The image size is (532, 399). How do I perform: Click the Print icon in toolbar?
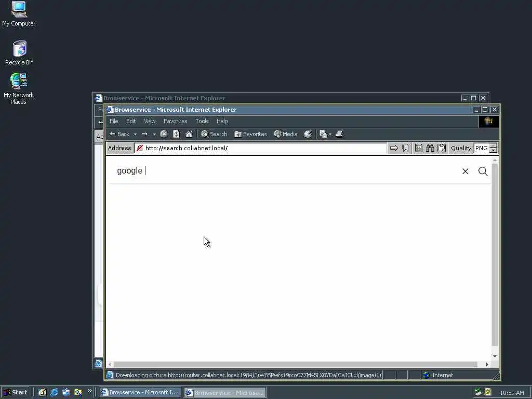tap(340, 134)
